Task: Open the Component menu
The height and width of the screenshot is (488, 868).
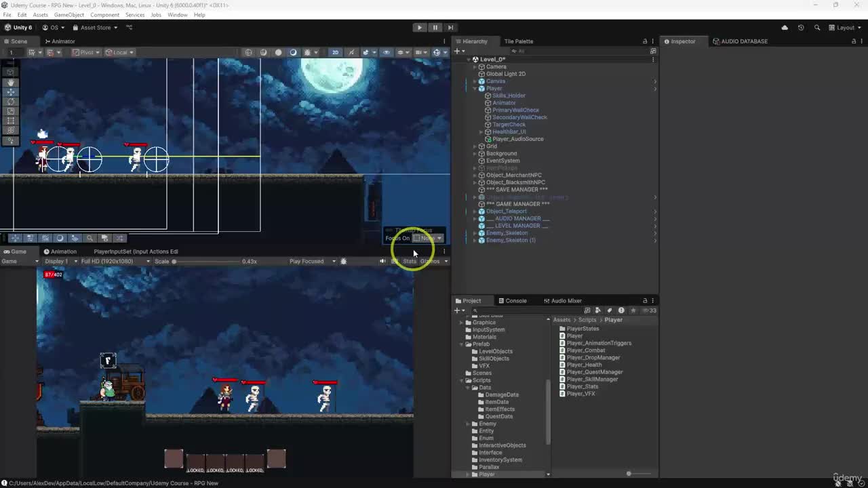Action: pos(104,15)
